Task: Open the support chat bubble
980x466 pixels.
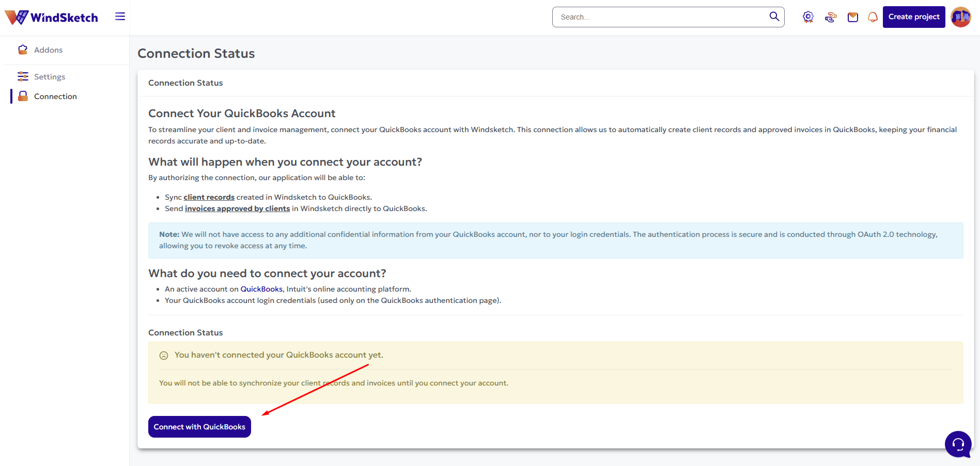Action: [x=958, y=444]
